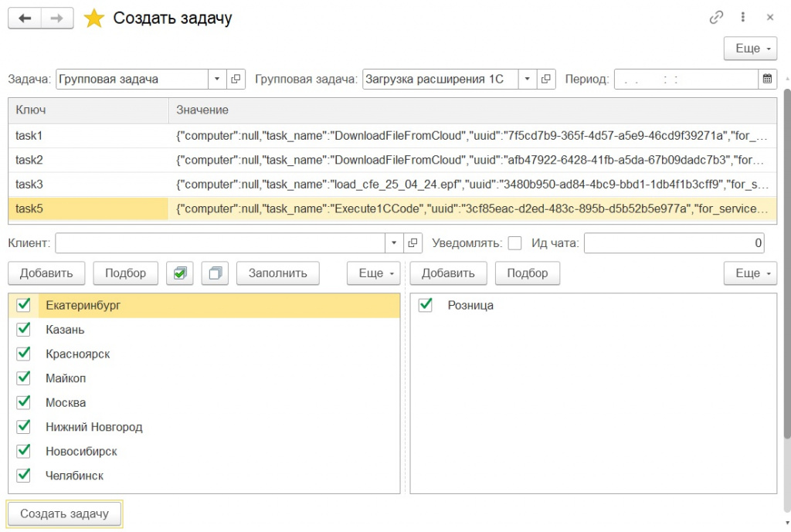
Task: Click the Ид чата input field
Action: point(674,243)
